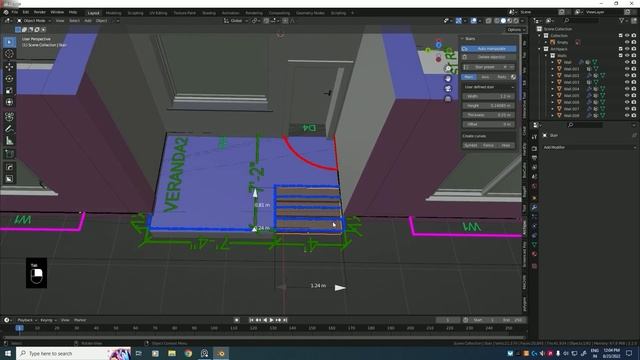
Task: Click the Options button in viewport header
Action: 515,30
